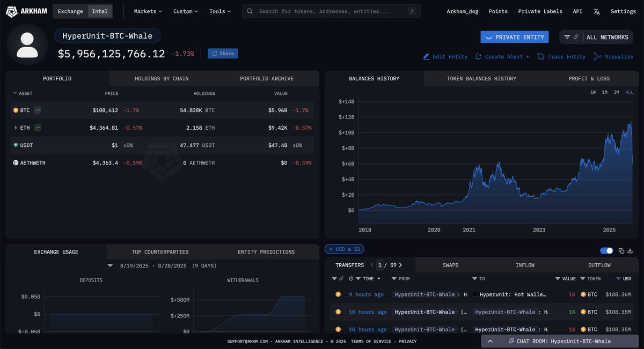Click the AETHWETH token icon

16,163
